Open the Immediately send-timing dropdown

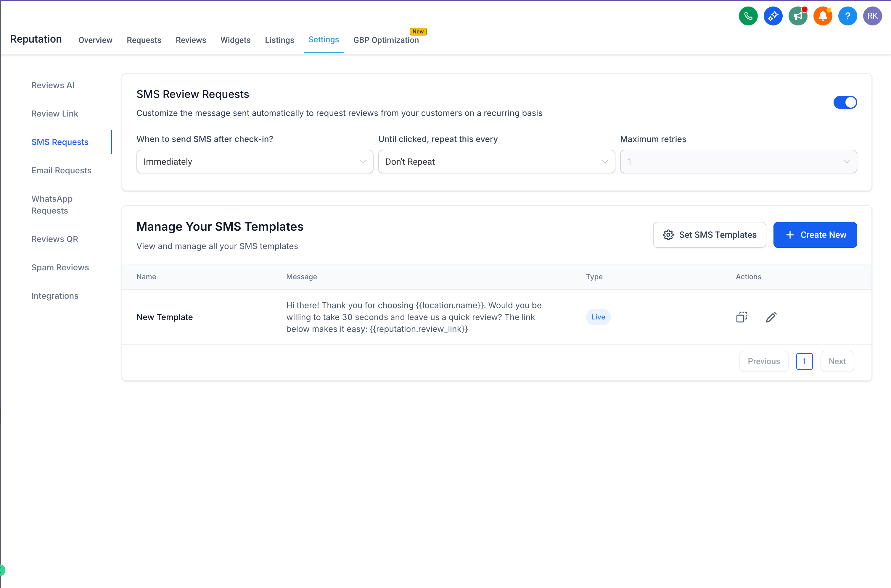(x=255, y=161)
